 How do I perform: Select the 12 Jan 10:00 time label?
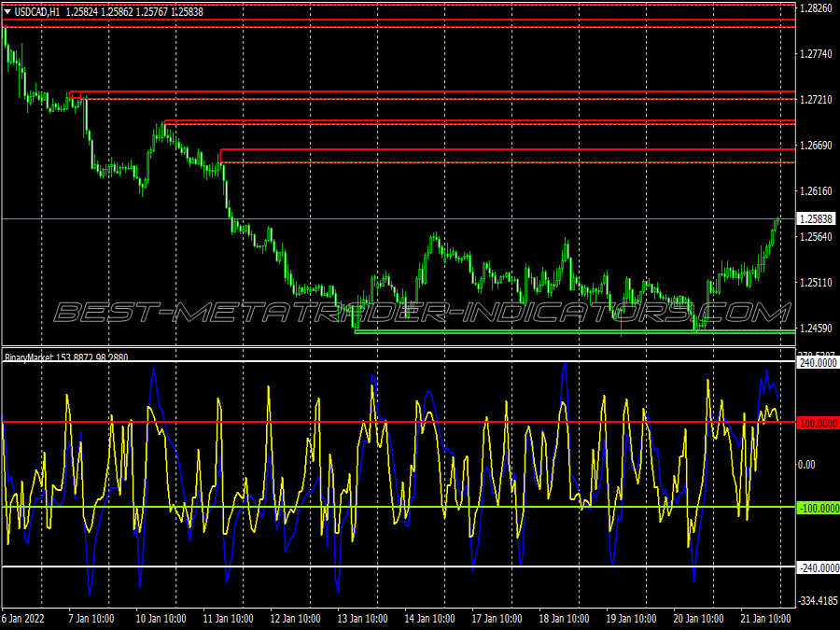pos(295,619)
